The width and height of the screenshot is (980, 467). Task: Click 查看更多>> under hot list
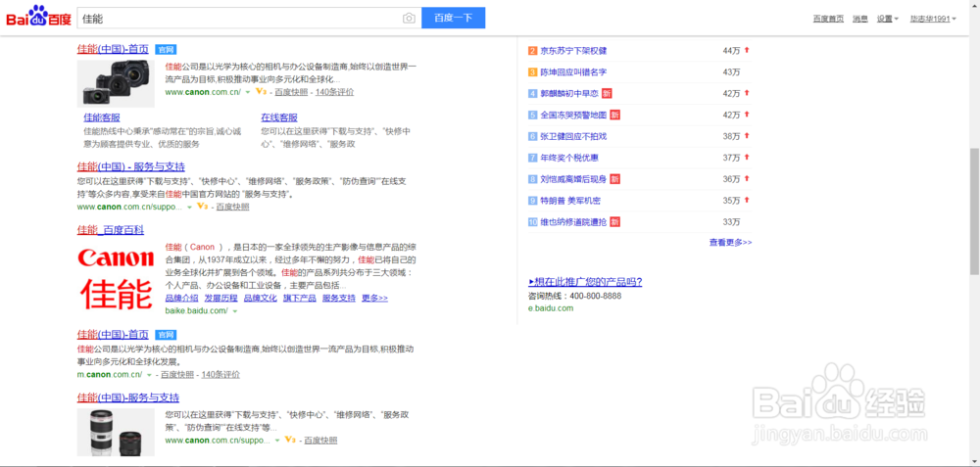click(731, 242)
